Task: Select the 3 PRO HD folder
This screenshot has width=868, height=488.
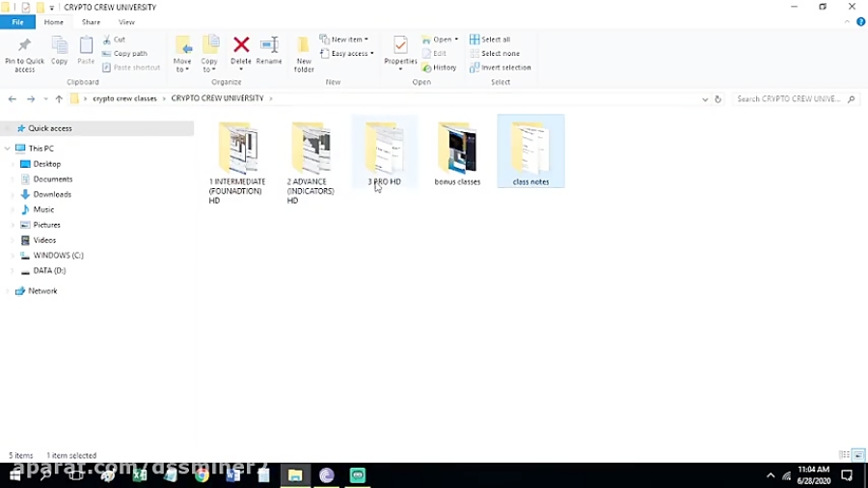Action: tap(384, 151)
